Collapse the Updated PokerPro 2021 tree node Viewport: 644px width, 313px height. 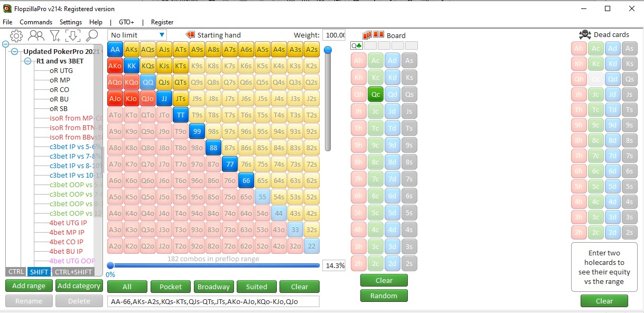(15, 52)
